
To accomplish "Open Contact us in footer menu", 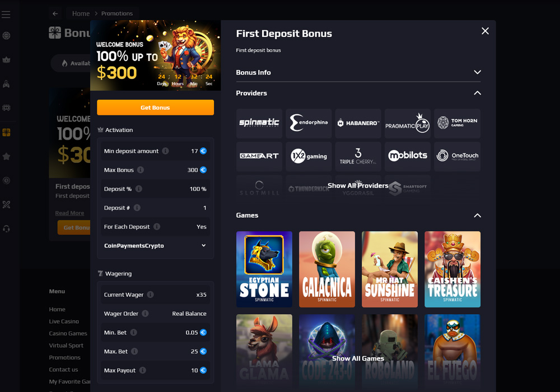I will pos(63,370).
